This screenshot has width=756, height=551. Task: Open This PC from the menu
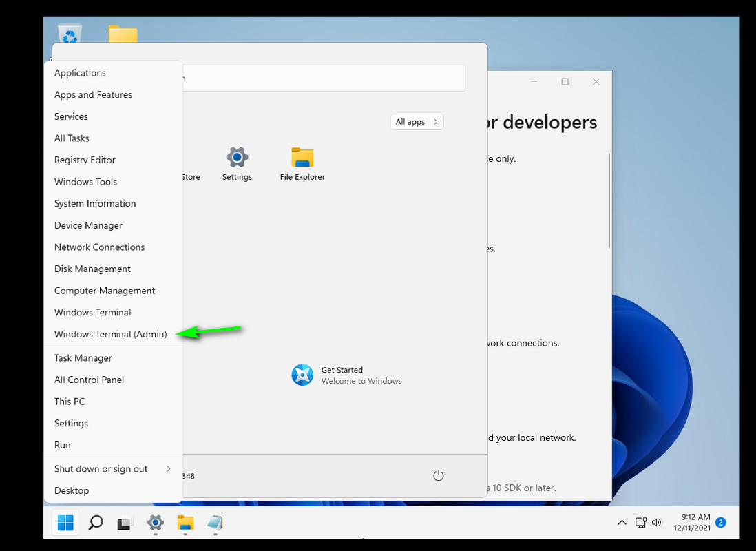(114, 401)
